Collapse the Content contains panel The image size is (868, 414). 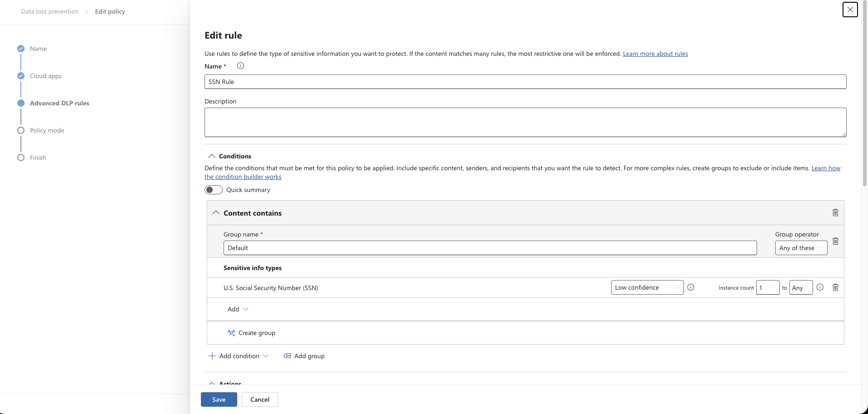click(216, 213)
